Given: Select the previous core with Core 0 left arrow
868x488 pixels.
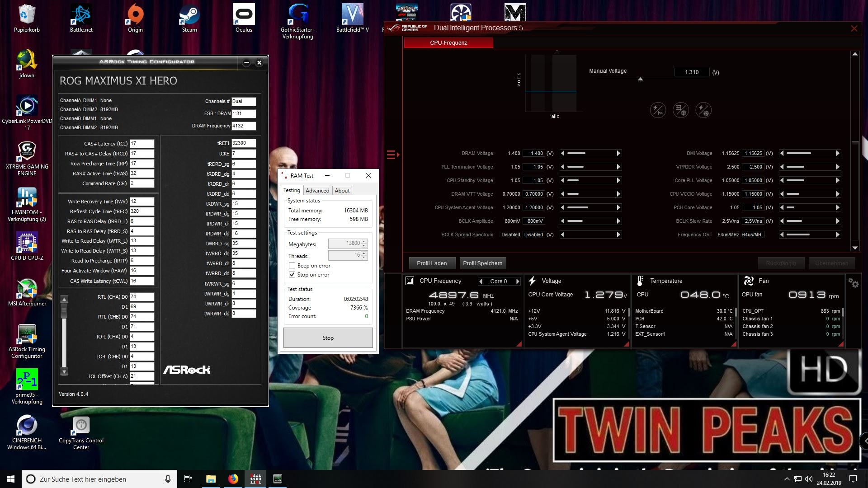Looking at the screenshot, I should tap(481, 281).
